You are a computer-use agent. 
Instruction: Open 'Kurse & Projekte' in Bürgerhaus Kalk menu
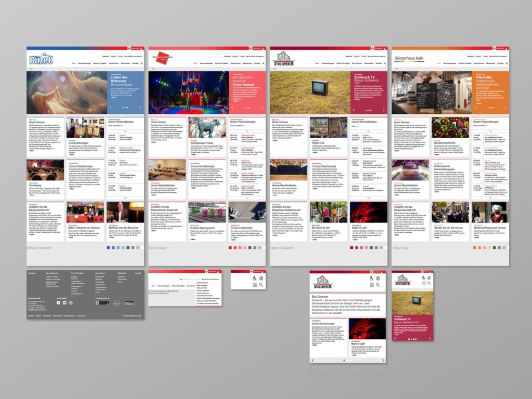(x=464, y=63)
